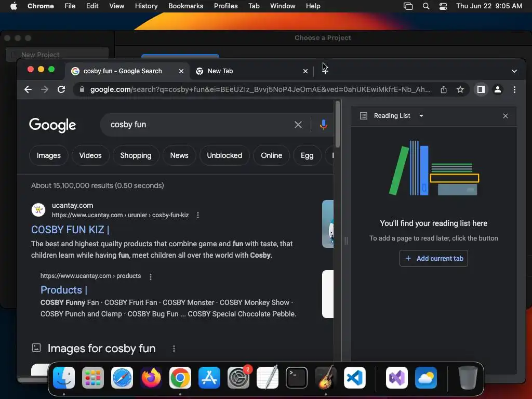Close the cosby fun Google Search tab
532x399 pixels.
(x=181, y=71)
